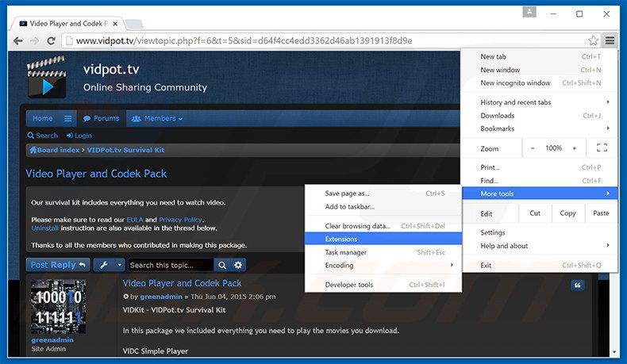
Task: Close the Video Player and Codec tab
Action: (x=115, y=24)
